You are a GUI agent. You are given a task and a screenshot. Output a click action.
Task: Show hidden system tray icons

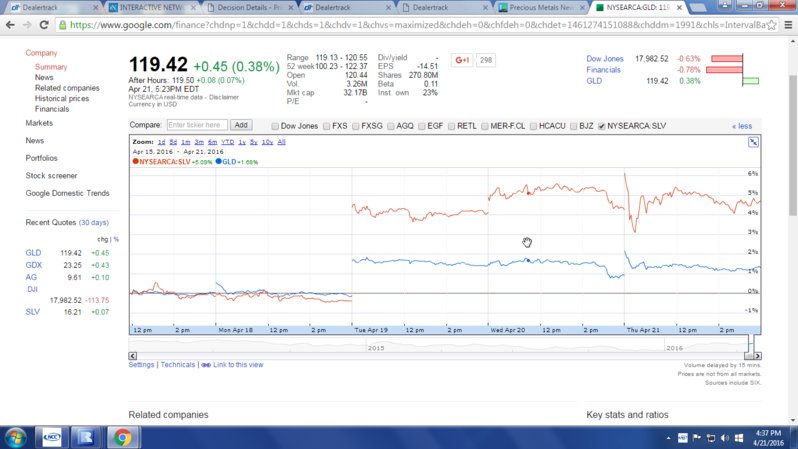click(668, 438)
